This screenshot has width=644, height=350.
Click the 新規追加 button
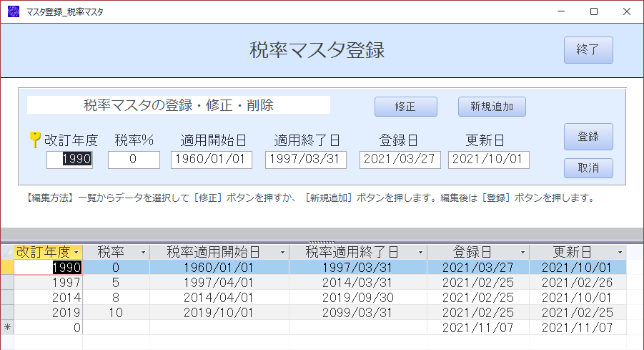tap(492, 107)
